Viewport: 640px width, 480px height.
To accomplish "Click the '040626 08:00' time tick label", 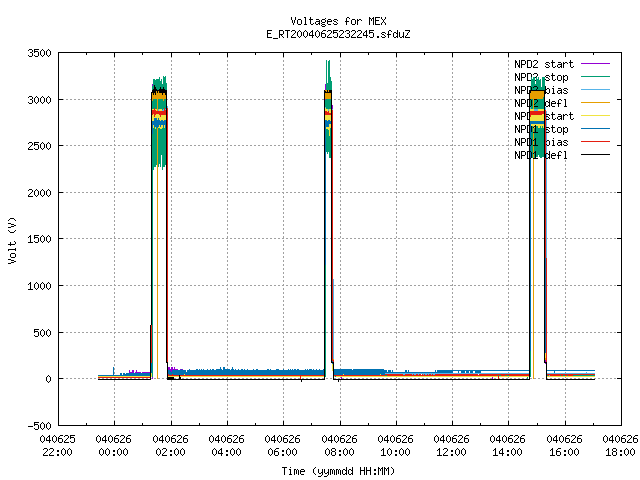I will (x=339, y=446).
